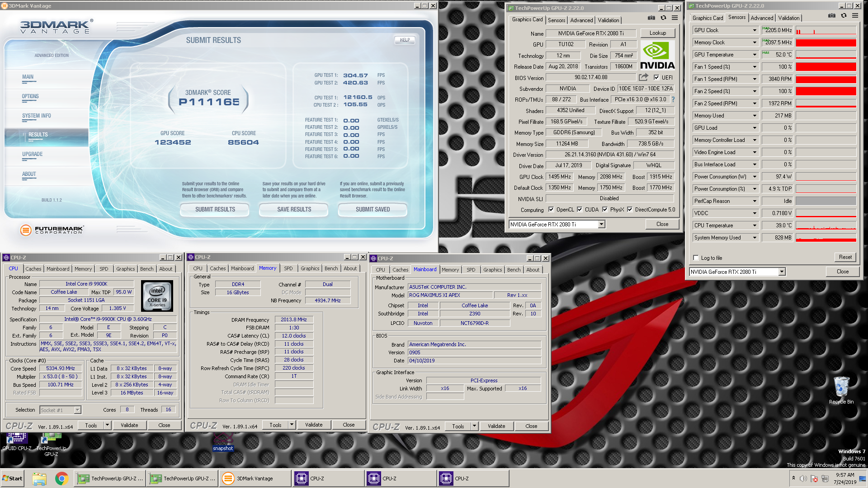The image size is (868, 488).
Task: Open the Recycle Bin desktop icon
Action: [x=841, y=390]
